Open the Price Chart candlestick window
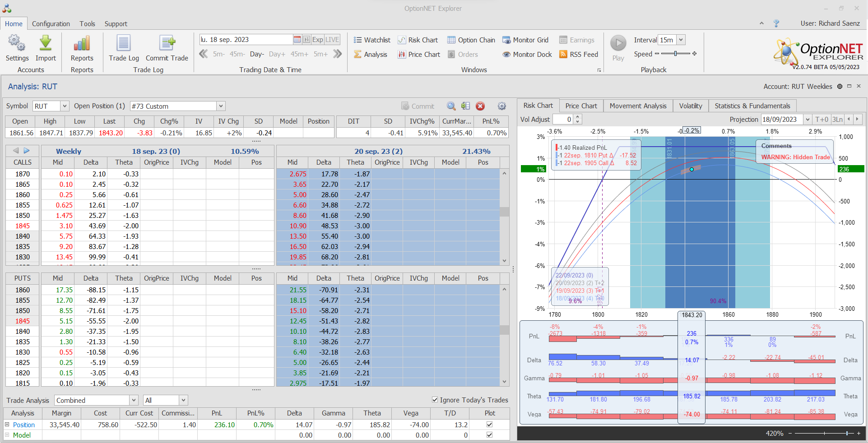This screenshot has height=443, width=868. click(419, 54)
